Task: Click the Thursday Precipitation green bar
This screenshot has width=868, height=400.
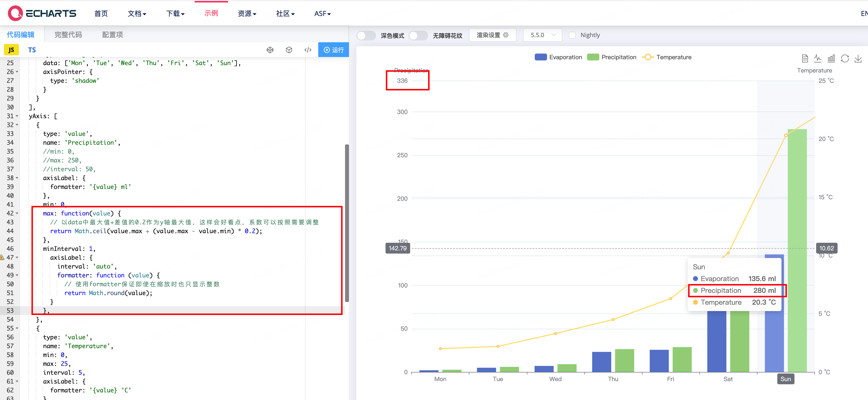Action: 624,361
